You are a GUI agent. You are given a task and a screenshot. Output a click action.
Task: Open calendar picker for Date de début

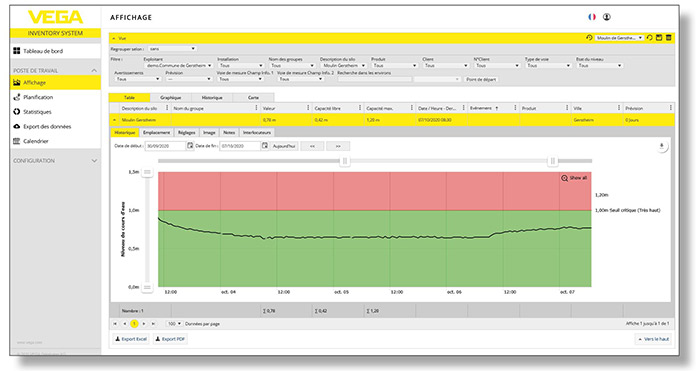(x=190, y=146)
